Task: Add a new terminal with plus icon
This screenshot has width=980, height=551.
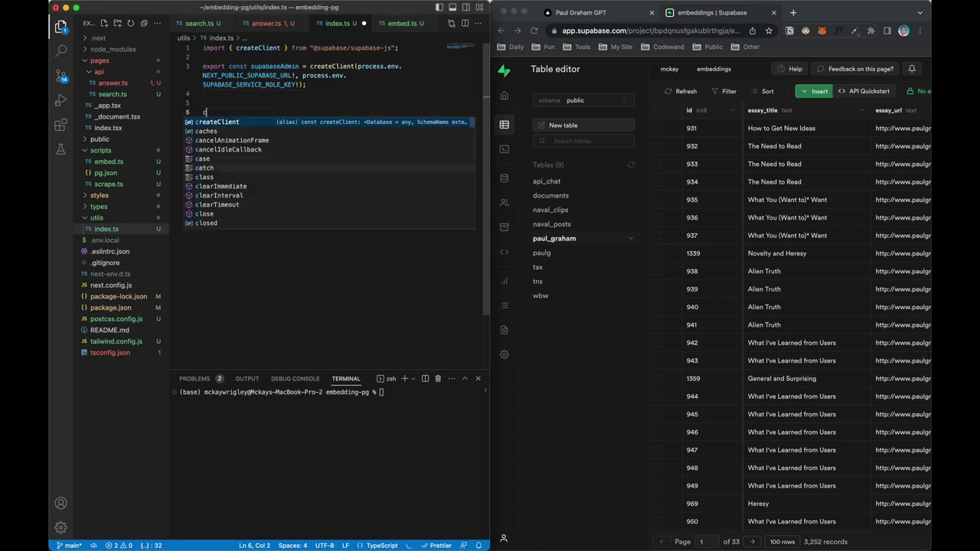Action: pyautogui.click(x=405, y=378)
